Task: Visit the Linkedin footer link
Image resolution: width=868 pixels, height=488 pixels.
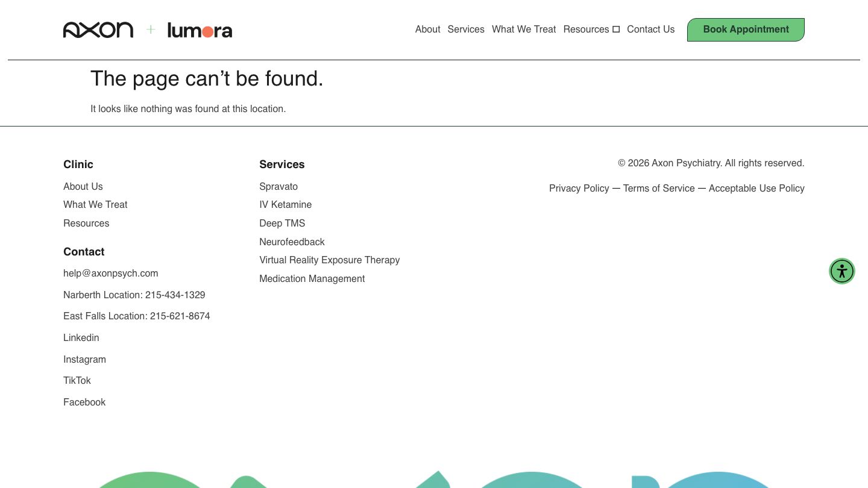Action: [x=81, y=338]
